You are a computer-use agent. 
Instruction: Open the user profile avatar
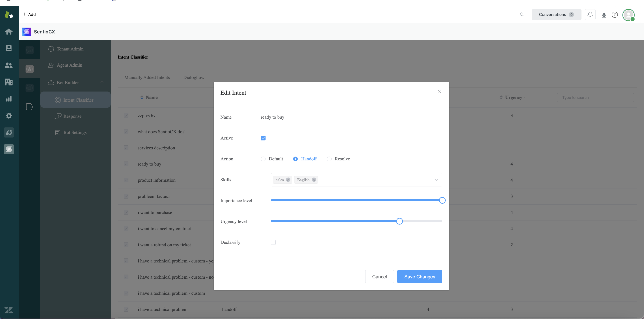[629, 15]
